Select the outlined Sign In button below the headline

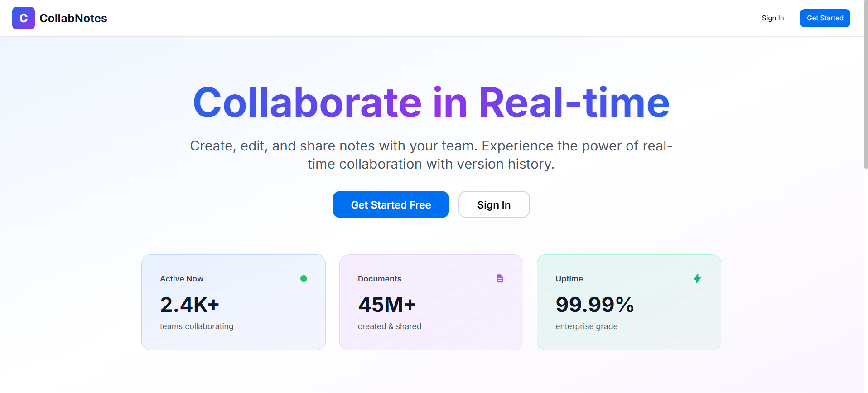pos(494,204)
